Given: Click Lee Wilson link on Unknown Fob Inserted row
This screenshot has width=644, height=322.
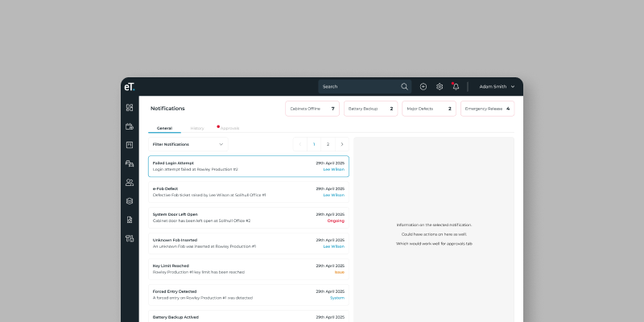Looking at the screenshot, I should (333, 246).
